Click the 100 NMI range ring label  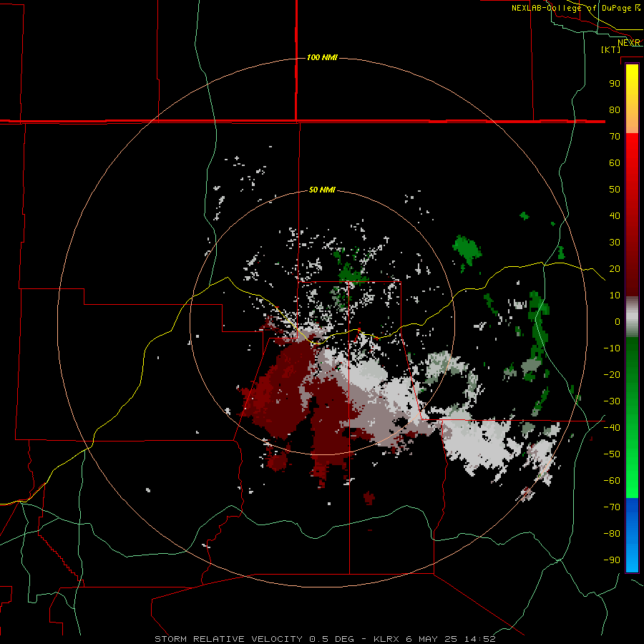click(x=322, y=57)
